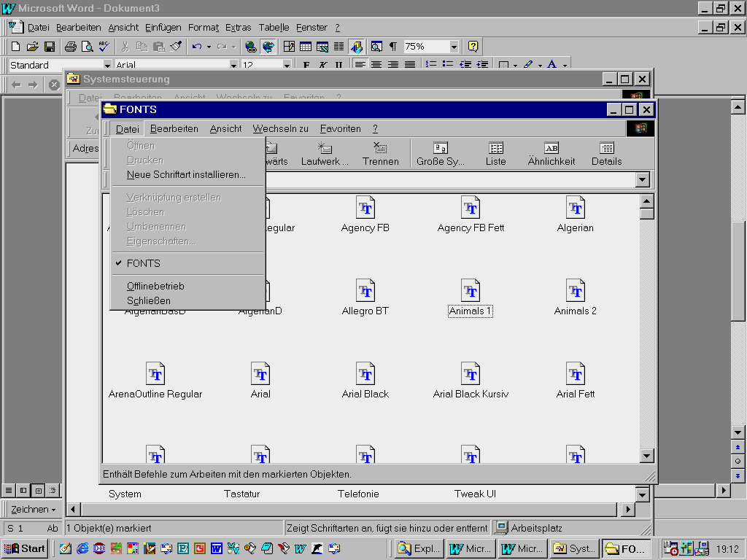Open the Wechseln zu menu in FONTS
Viewport: 747px width, 560px height.
[x=281, y=128]
